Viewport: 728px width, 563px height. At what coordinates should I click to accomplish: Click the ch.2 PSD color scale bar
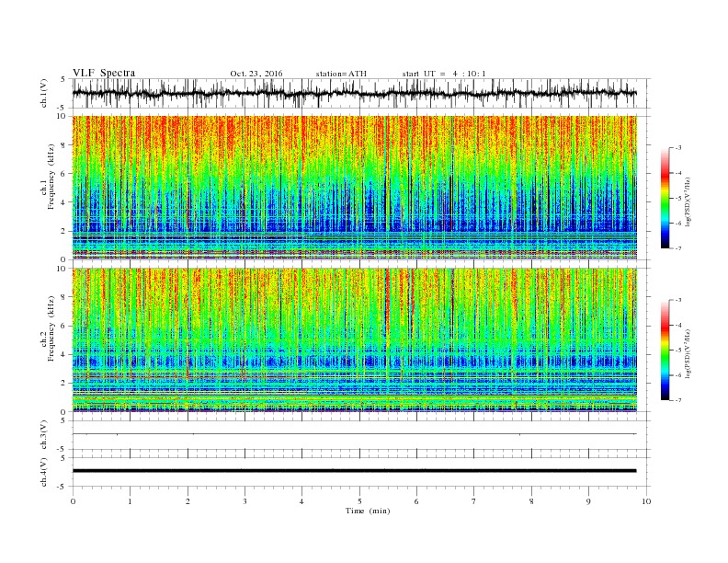[x=665, y=350]
